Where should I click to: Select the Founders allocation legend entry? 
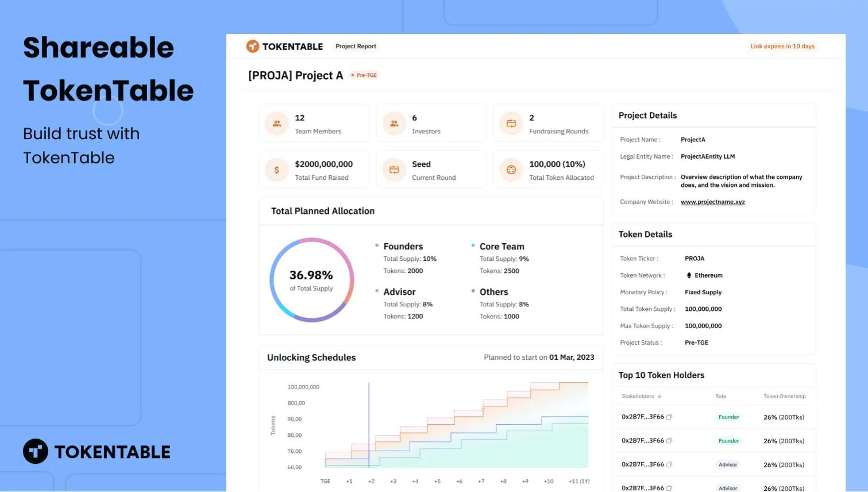(403, 247)
